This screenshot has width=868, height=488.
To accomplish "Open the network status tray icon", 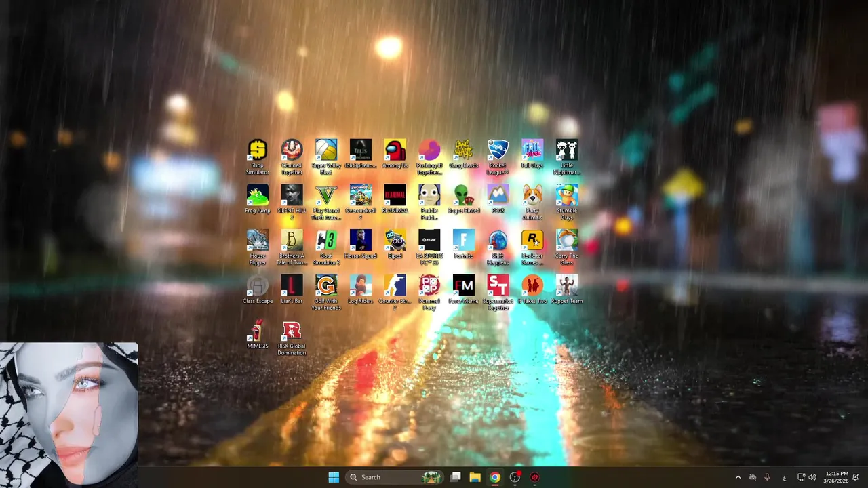I will click(801, 477).
